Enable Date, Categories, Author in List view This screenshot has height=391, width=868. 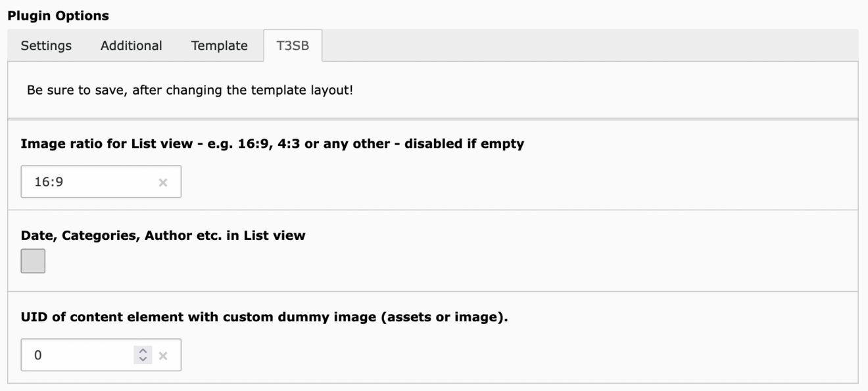pyautogui.click(x=33, y=261)
